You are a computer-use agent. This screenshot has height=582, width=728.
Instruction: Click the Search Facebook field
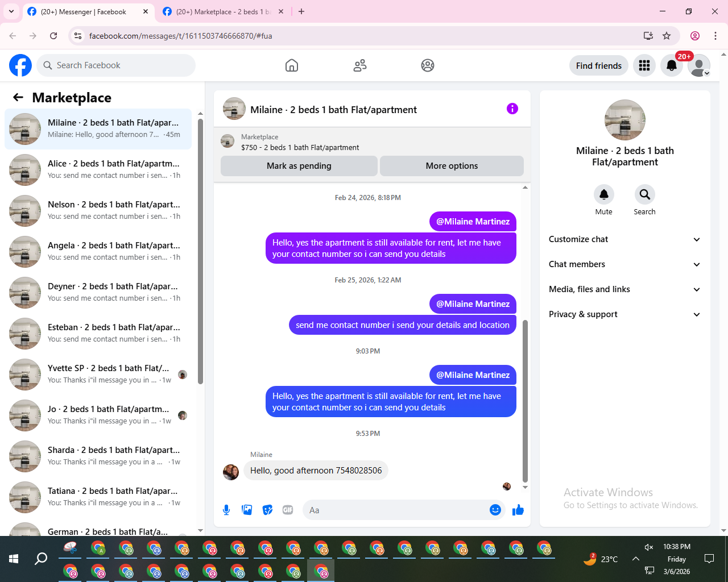pyautogui.click(x=116, y=65)
